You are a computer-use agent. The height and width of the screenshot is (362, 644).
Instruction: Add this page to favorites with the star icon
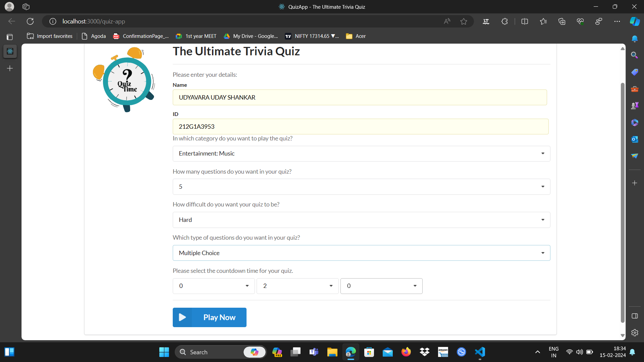click(464, 21)
